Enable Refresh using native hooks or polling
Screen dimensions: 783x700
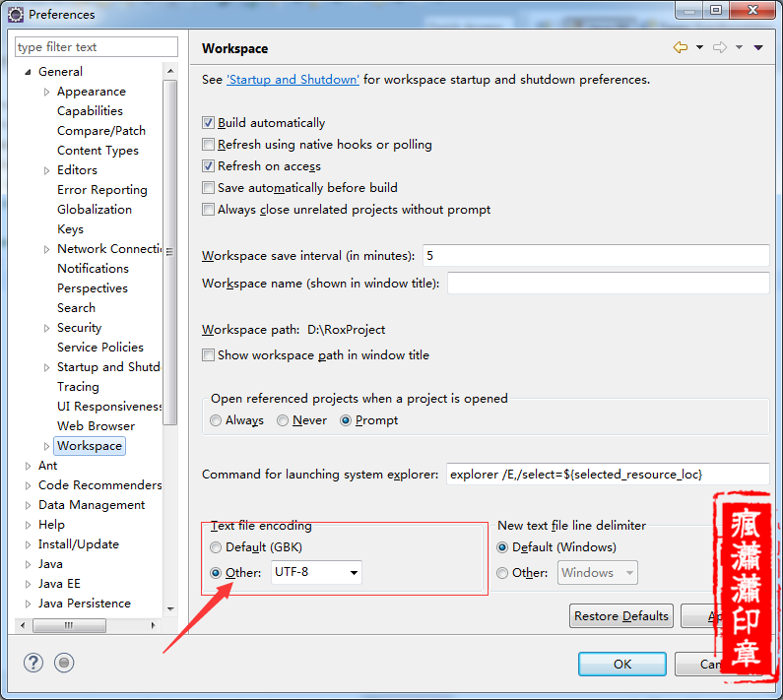point(208,145)
